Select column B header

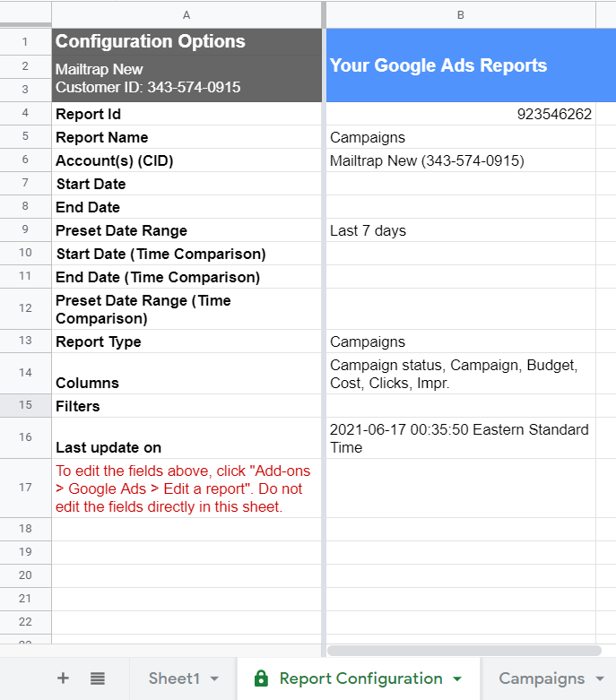point(461,14)
